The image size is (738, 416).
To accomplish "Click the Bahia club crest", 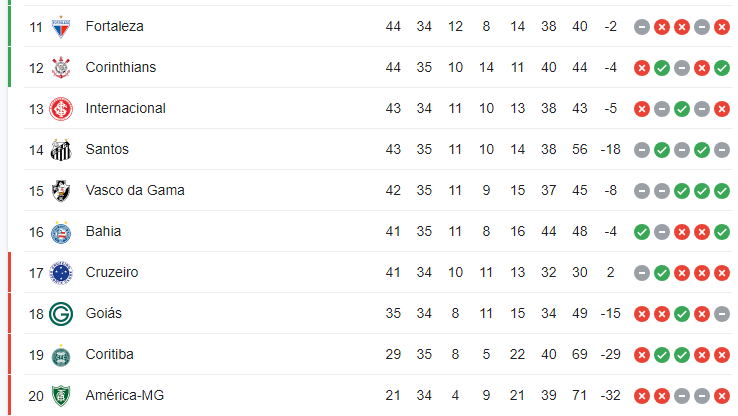I will coord(61,232).
